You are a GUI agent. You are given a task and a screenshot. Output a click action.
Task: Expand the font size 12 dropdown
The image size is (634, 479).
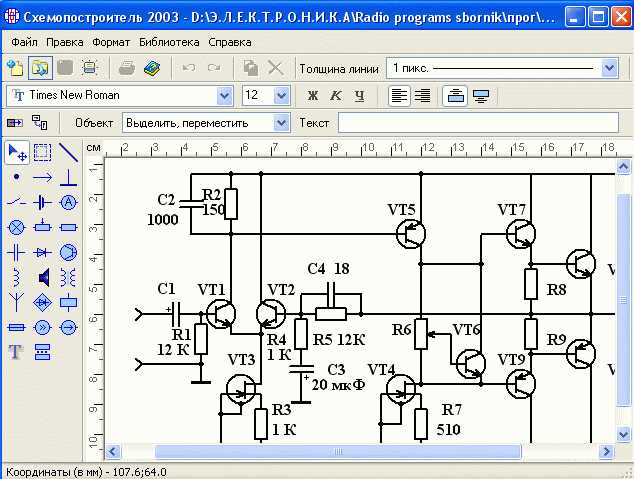(x=281, y=96)
